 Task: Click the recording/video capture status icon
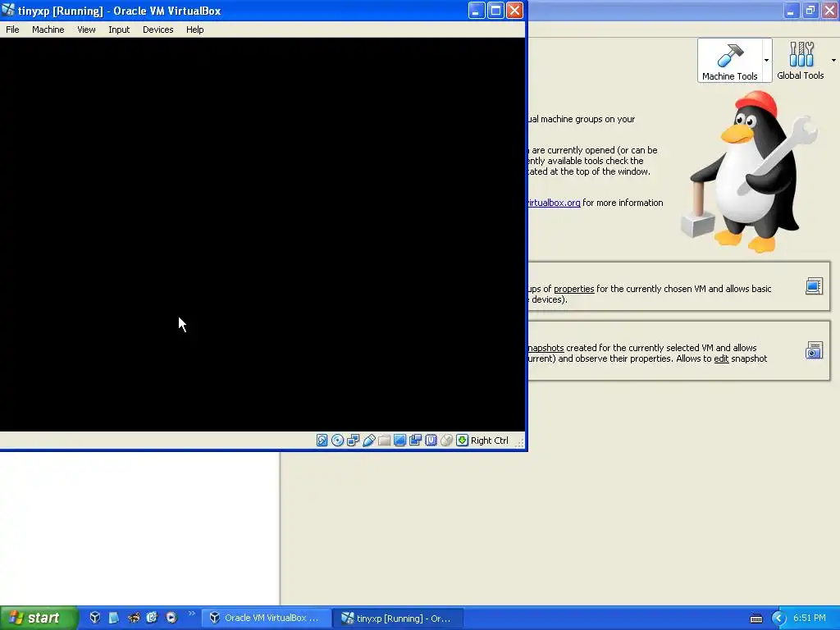(415, 441)
